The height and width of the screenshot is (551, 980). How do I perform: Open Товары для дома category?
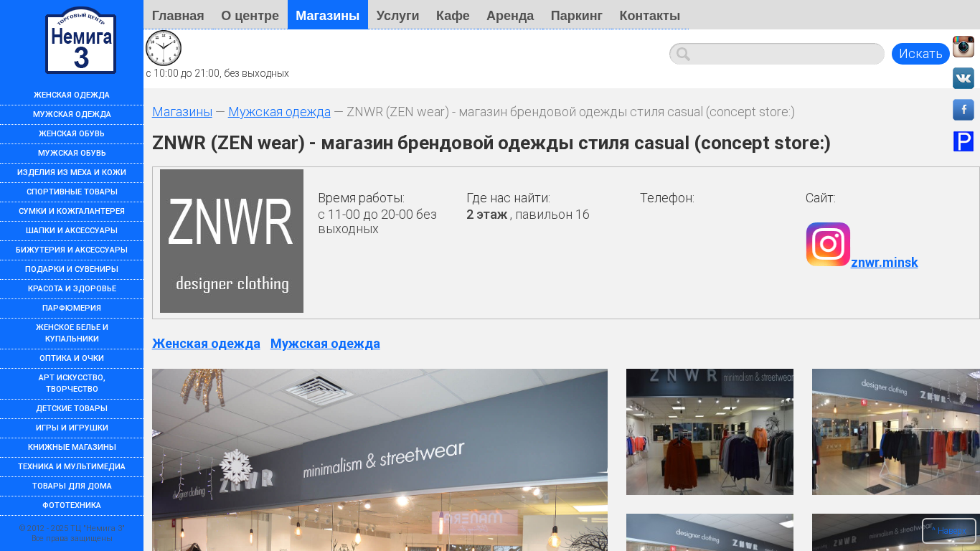pos(72,486)
